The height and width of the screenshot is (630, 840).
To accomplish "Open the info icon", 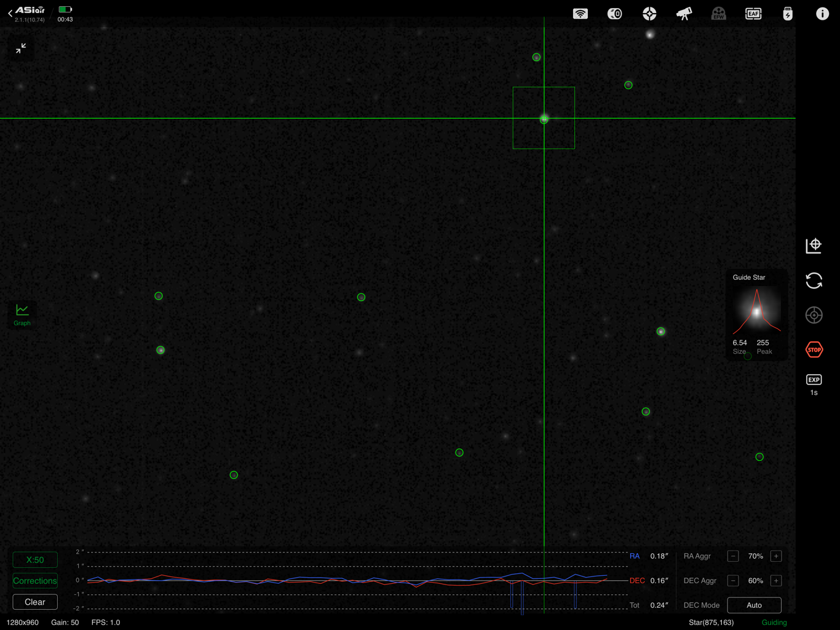I will coord(822,14).
